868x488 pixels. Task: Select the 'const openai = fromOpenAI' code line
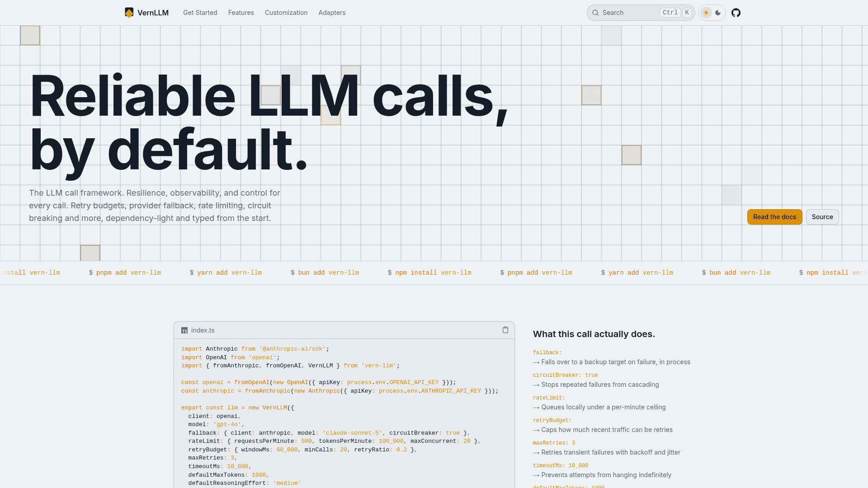(319, 382)
